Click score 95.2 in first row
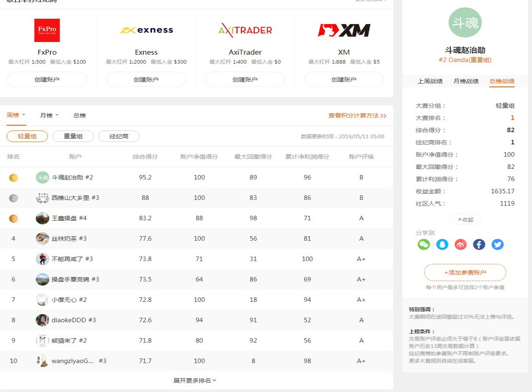 click(x=145, y=177)
